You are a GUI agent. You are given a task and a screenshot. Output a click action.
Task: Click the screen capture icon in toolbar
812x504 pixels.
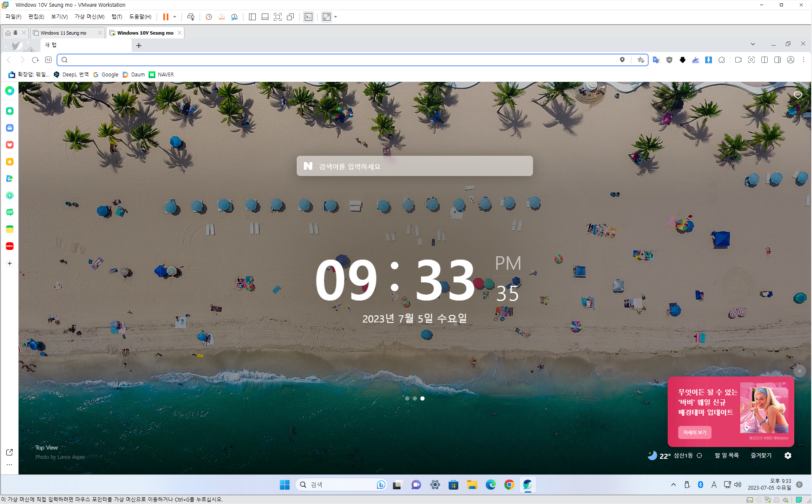[751, 60]
